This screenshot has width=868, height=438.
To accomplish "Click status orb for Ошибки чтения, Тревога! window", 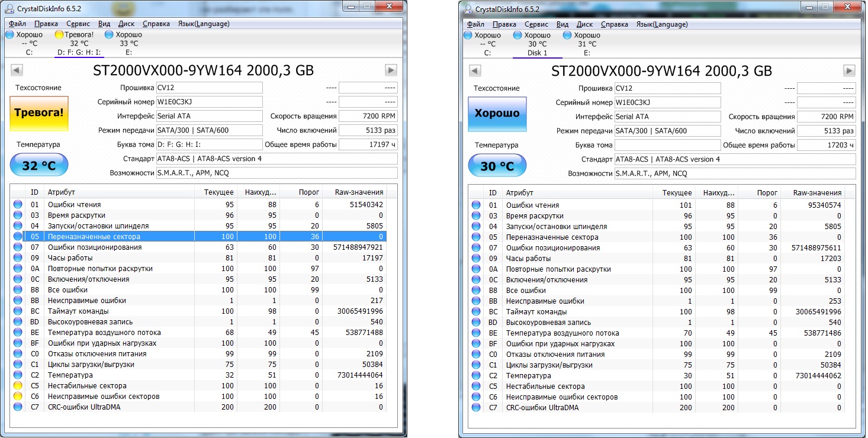I will [18, 204].
